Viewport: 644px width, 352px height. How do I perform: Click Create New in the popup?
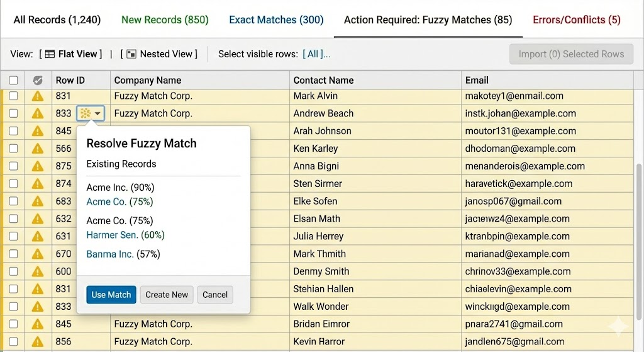coord(167,295)
